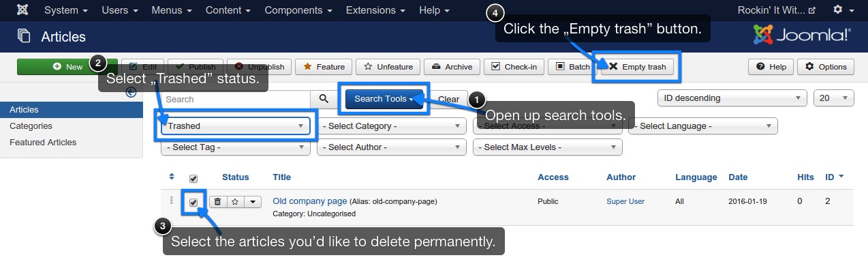Open the Old company page article link

pos(310,201)
